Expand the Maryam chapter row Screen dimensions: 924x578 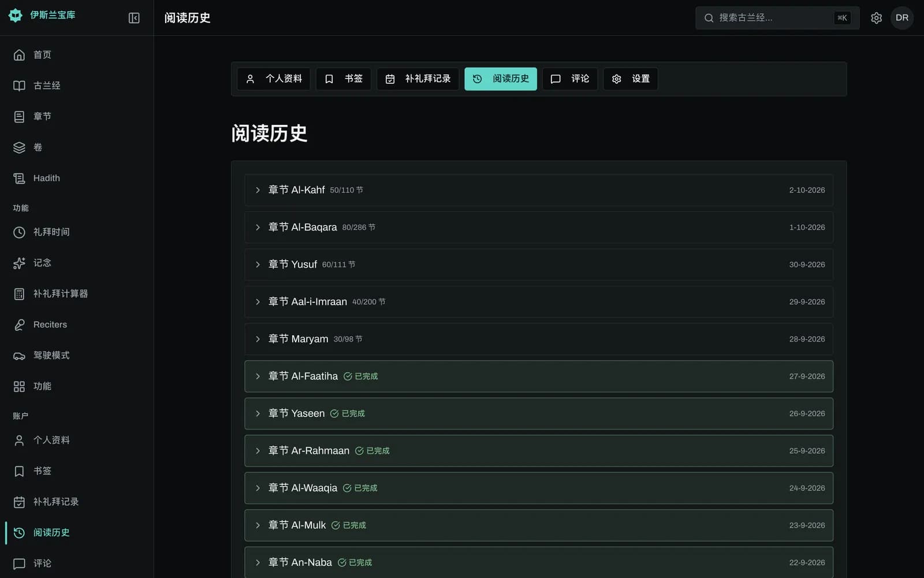[539, 339]
